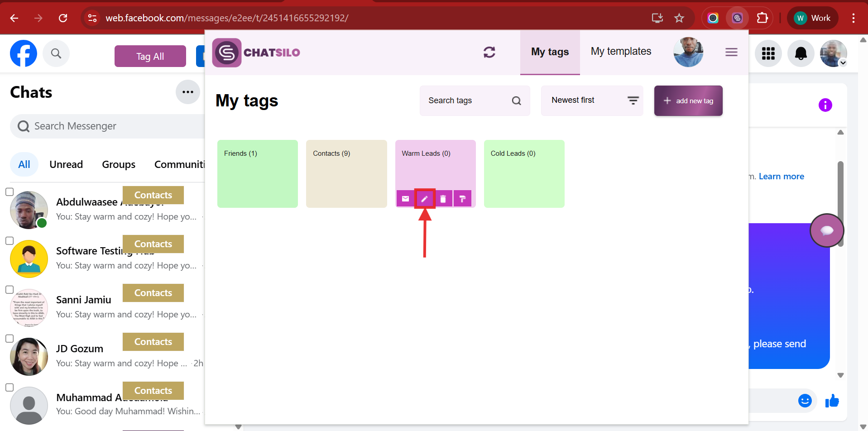This screenshot has height=431, width=868.
Task: Click the Chatsilo extension icon in Chrome toolbar
Action: [x=737, y=18]
